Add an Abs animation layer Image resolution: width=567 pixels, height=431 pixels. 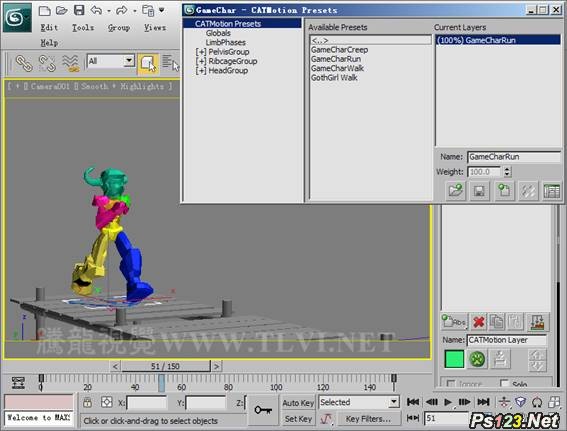point(454,321)
